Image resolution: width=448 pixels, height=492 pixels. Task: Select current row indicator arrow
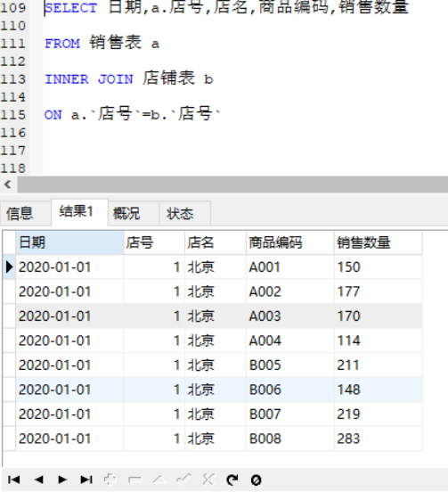[x=9, y=267]
